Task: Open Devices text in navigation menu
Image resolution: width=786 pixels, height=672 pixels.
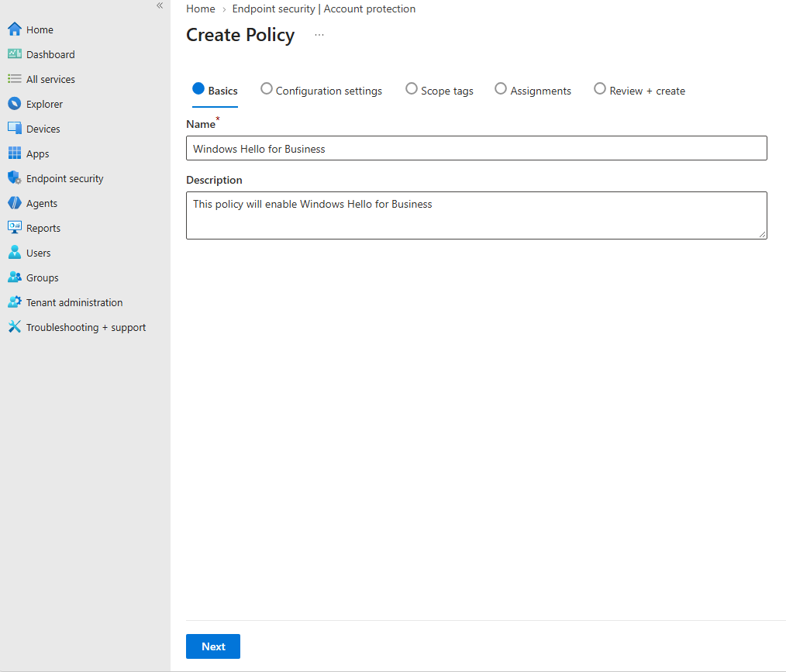Action: click(x=43, y=129)
